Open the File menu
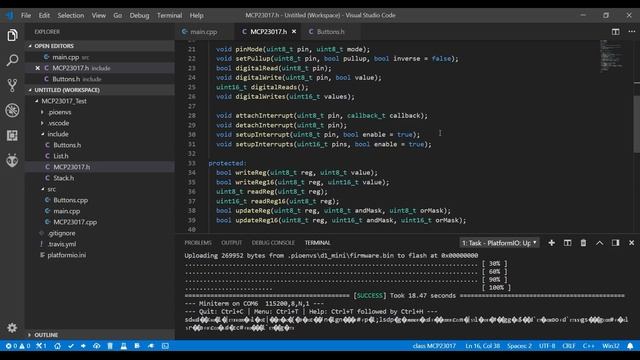The image size is (640, 360). tap(26, 16)
